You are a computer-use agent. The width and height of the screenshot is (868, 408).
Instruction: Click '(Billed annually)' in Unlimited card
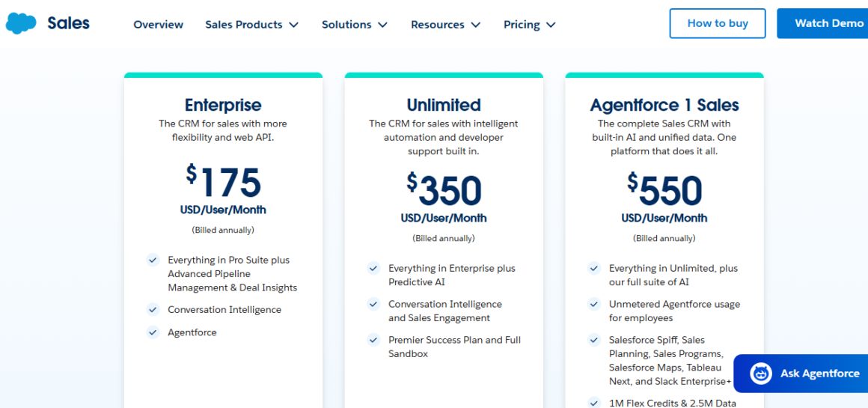point(444,239)
